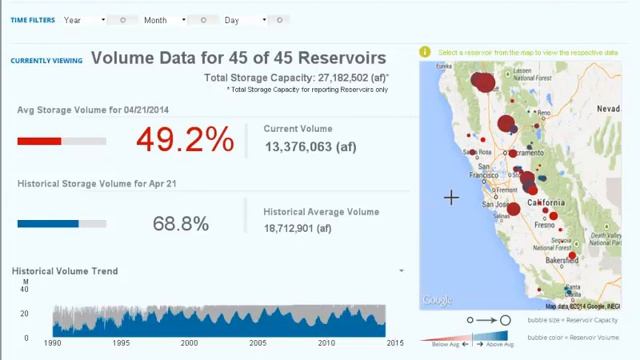Screen dimensions: 640x360
Task: Toggle the Month filter switch
Action: 203,20
